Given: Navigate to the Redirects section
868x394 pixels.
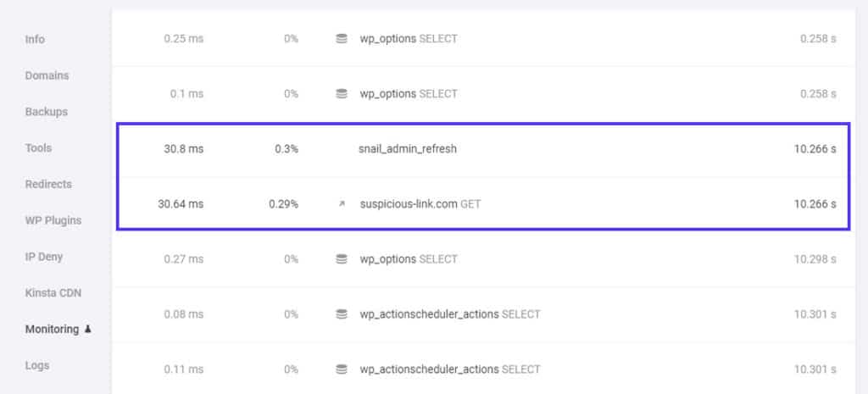Looking at the screenshot, I should (48, 184).
